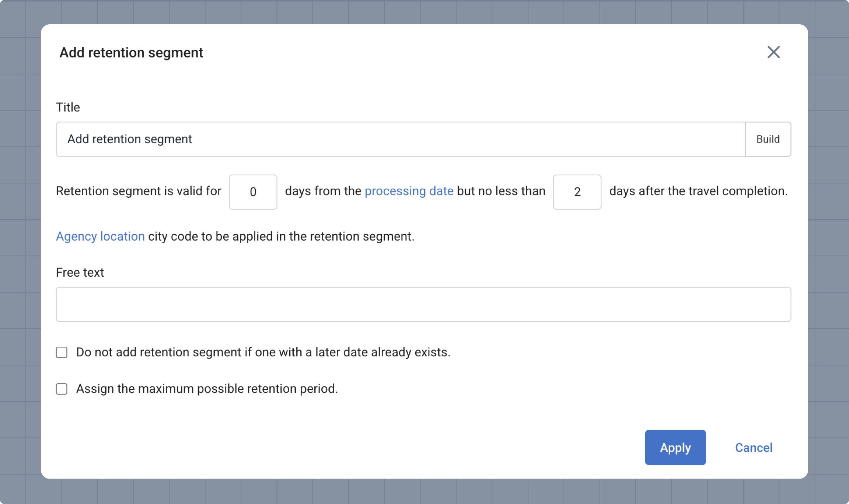The height and width of the screenshot is (504, 849).
Task: Enable the maximum possible retention period checkbox
Action: pyautogui.click(x=62, y=389)
